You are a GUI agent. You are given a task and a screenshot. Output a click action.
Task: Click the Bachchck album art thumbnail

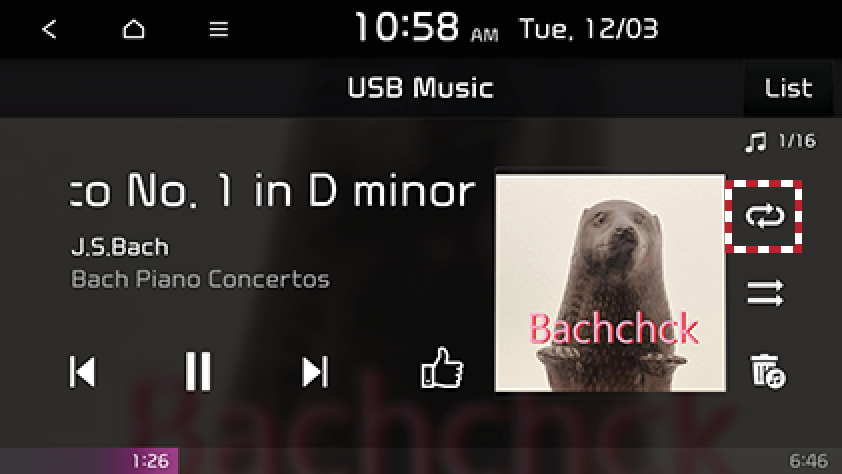[x=610, y=283]
